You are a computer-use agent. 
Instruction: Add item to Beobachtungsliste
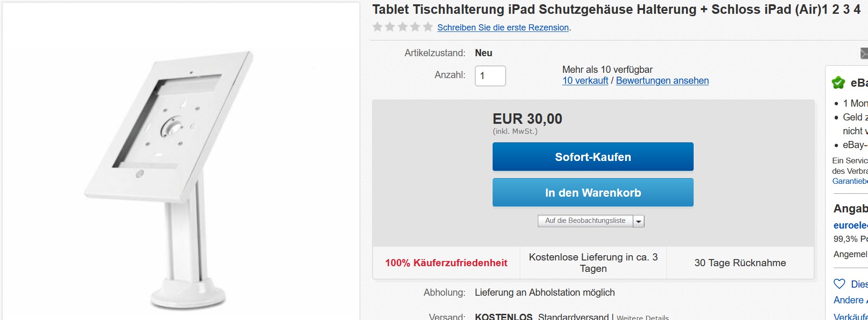coord(585,221)
